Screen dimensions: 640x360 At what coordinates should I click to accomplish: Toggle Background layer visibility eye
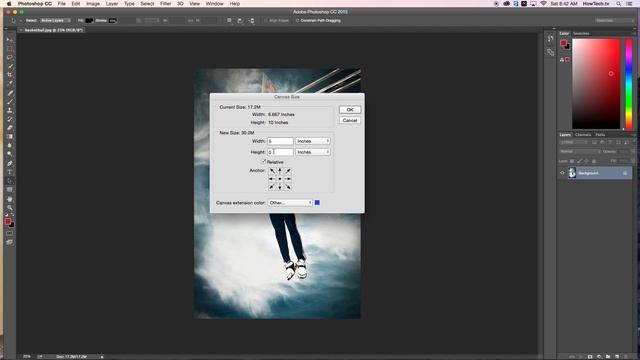pos(562,173)
